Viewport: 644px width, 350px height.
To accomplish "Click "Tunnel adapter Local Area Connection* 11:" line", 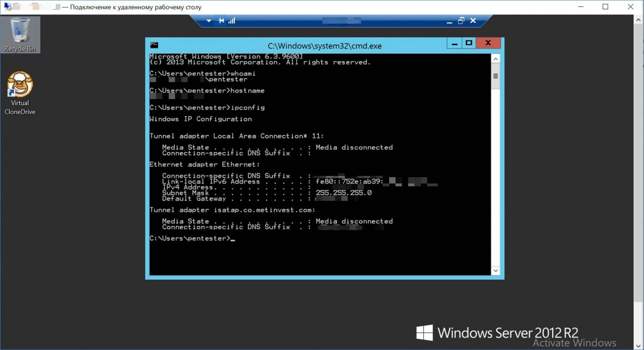I will tap(237, 136).
